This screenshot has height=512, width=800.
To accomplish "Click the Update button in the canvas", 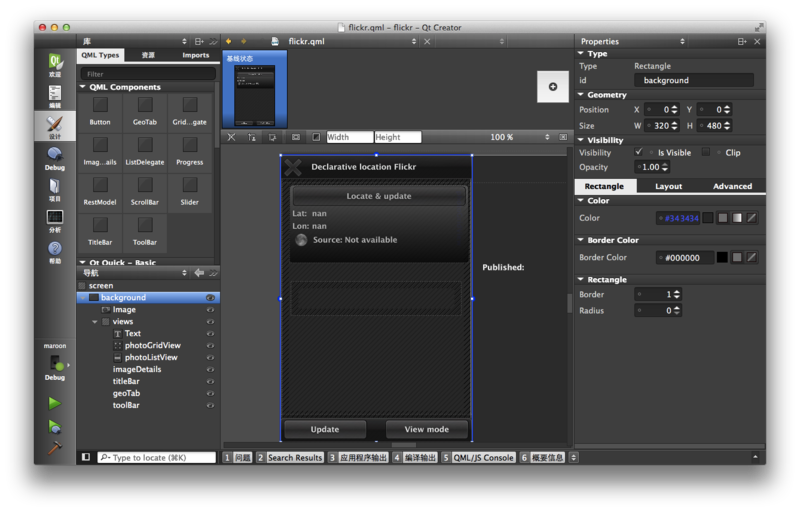I will 325,429.
